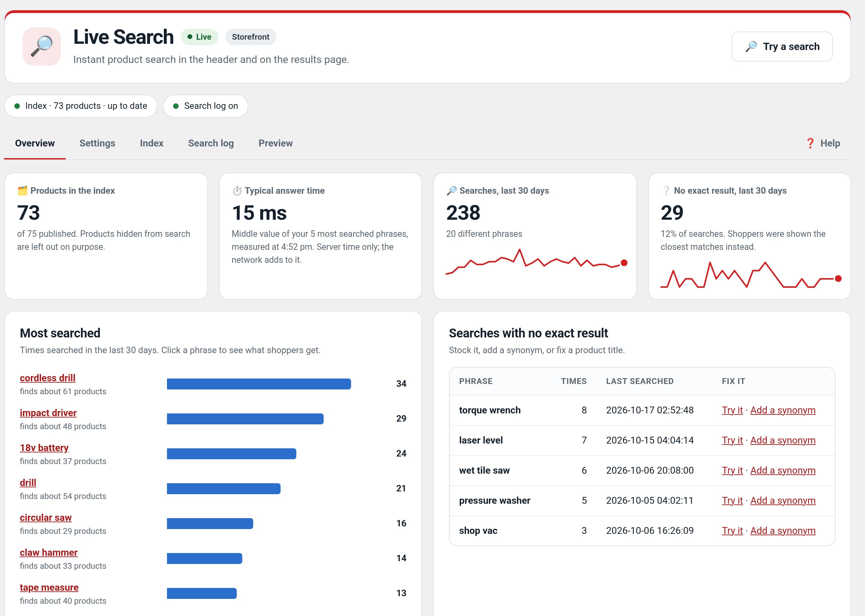Click the impact driver blue bar
The image size is (865, 616).
pos(245,419)
